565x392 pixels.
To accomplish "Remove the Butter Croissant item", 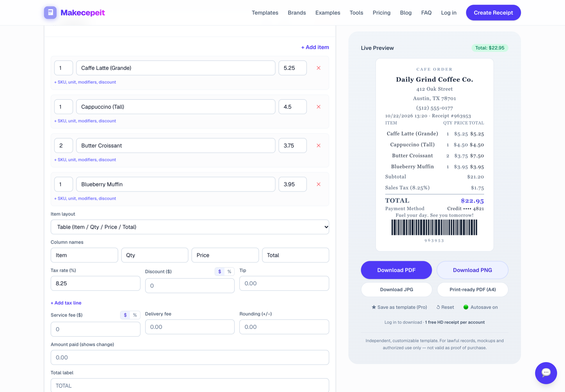I will coord(319,146).
